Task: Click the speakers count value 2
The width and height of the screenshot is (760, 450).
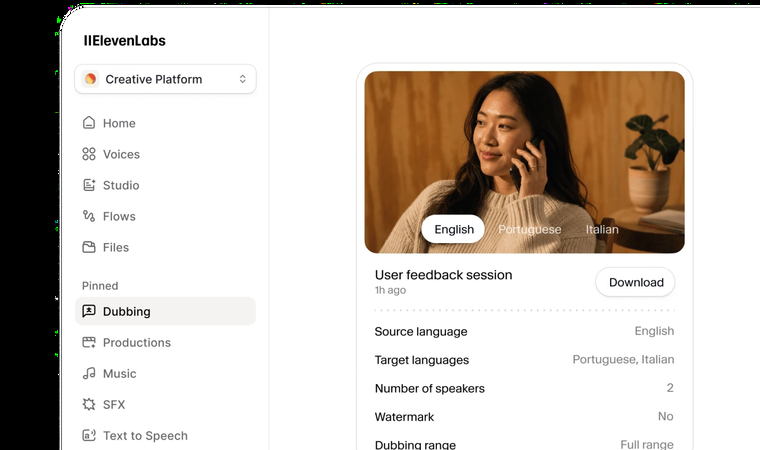Action: [670, 388]
